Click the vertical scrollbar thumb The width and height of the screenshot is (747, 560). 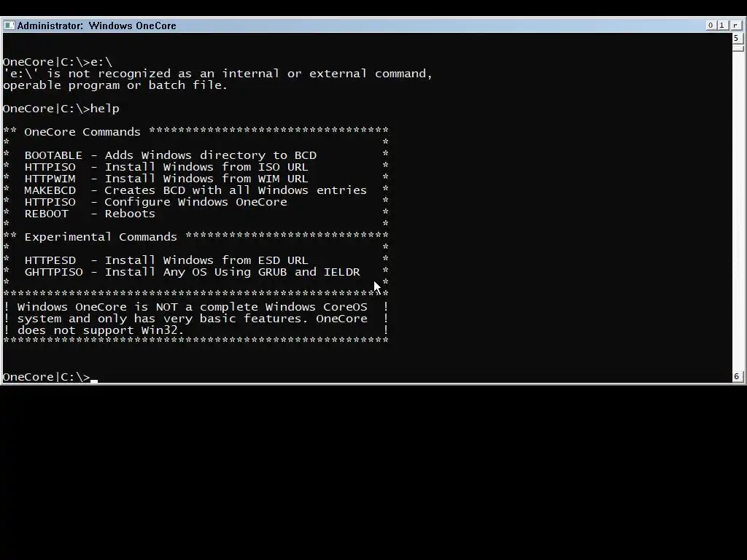tap(737, 47)
